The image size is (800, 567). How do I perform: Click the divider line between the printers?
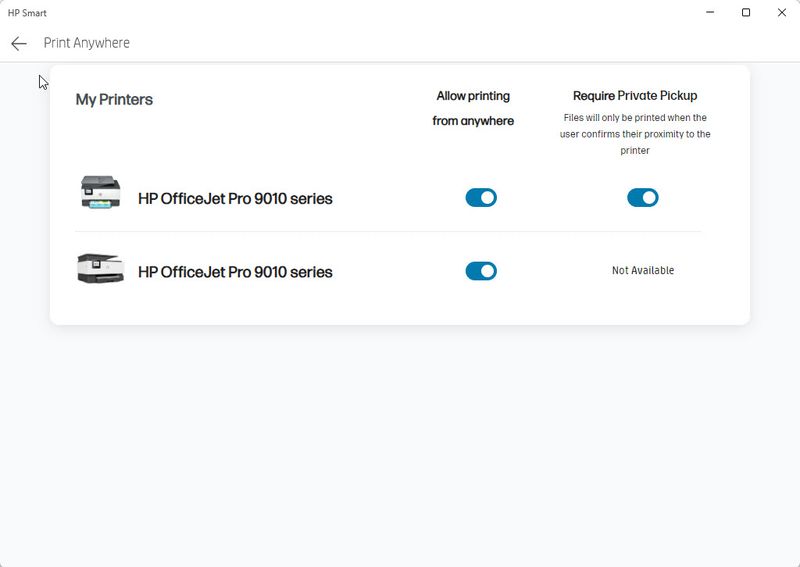pos(390,232)
